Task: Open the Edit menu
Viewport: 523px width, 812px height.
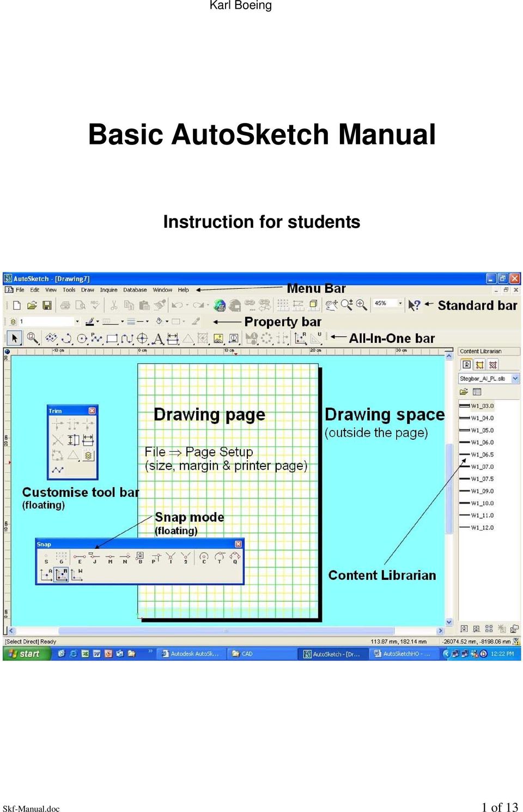Action: click(35, 290)
